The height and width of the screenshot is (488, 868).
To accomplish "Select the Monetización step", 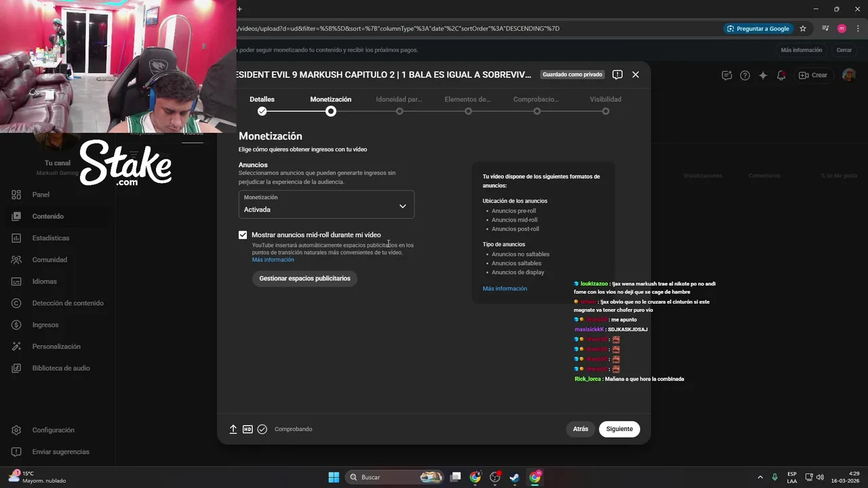I will 331,105.
